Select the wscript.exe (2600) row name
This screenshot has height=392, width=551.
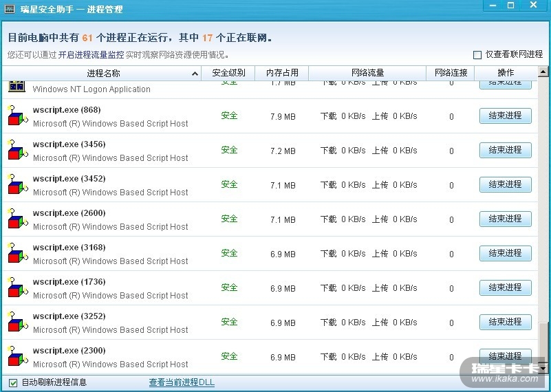(69, 213)
